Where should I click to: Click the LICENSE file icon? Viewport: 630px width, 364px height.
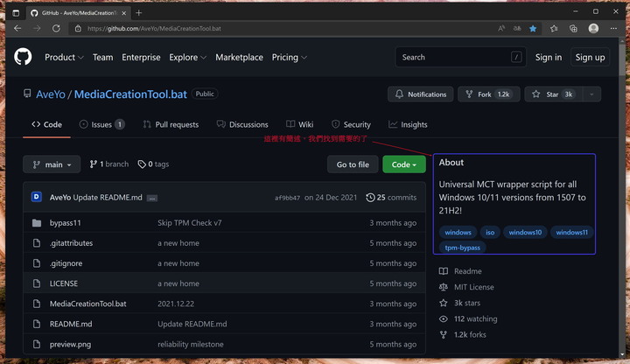point(37,283)
